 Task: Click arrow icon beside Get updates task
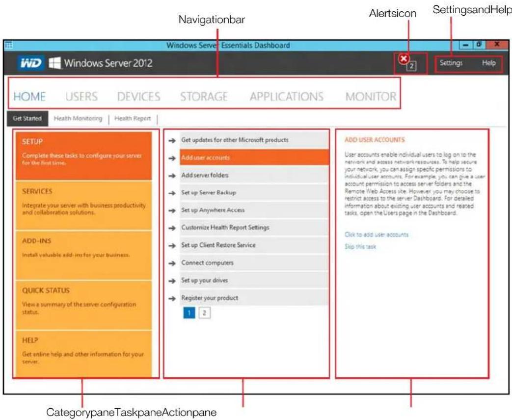click(x=172, y=141)
